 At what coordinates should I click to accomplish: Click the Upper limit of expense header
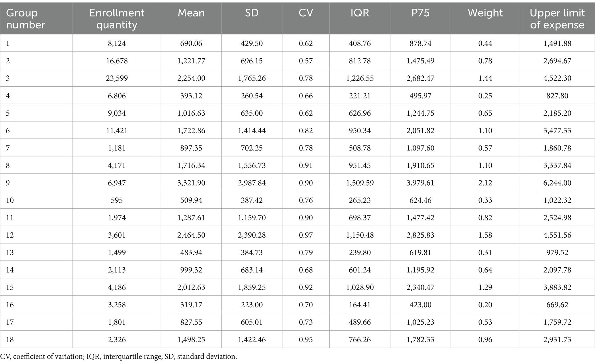(x=557, y=19)
